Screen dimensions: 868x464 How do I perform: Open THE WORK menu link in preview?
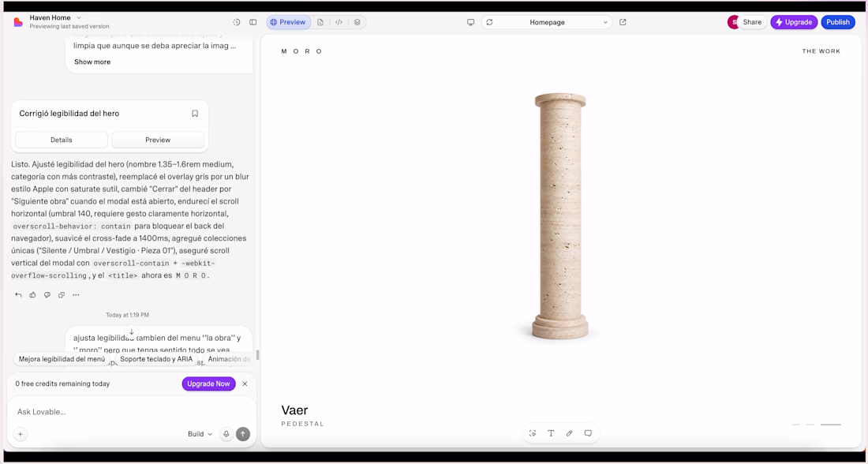pyautogui.click(x=821, y=51)
